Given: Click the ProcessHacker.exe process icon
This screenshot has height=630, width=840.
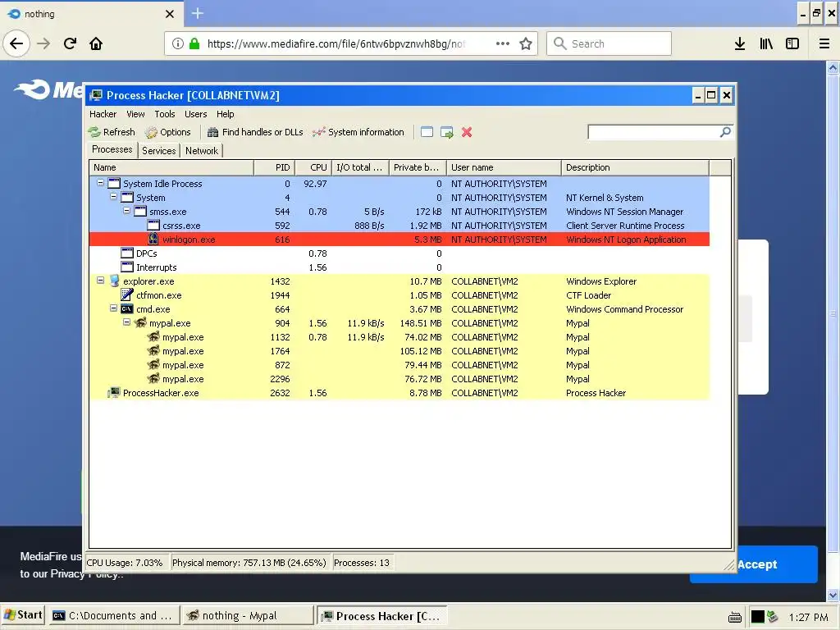Looking at the screenshot, I should tap(114, 393).
